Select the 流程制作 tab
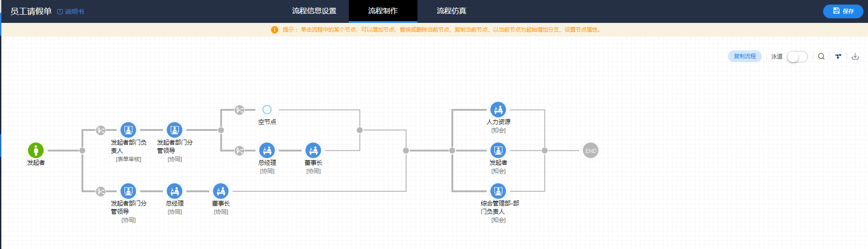The height and width of the screenshot is (249, 868). tap(383, 11)
